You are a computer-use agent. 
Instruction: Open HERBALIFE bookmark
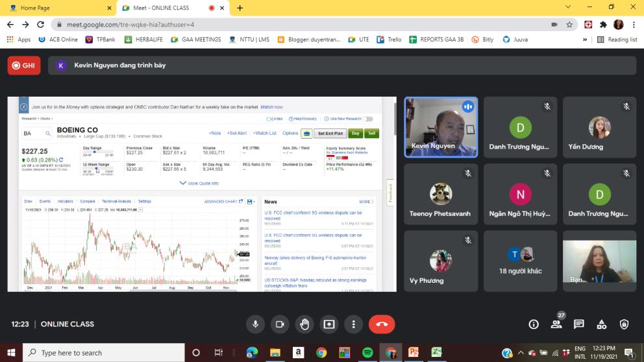143,40
